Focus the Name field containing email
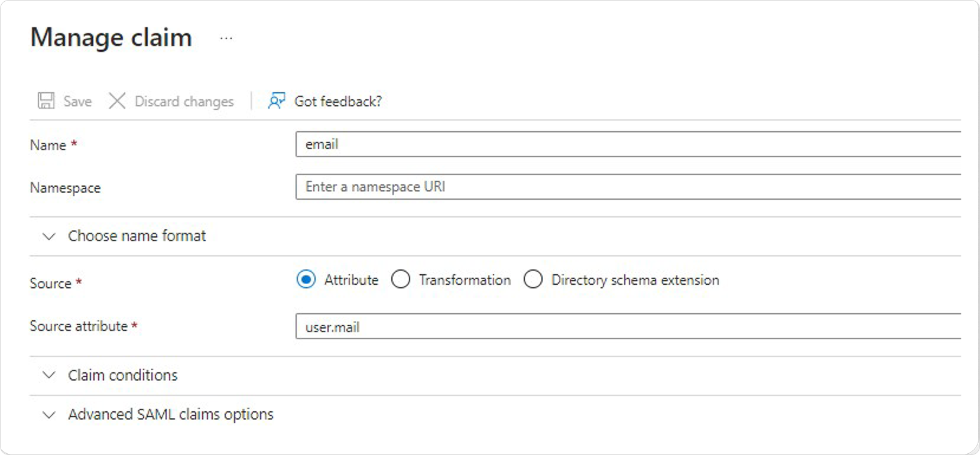This screenshot has height=455, width=980. [x=628, y=144]
